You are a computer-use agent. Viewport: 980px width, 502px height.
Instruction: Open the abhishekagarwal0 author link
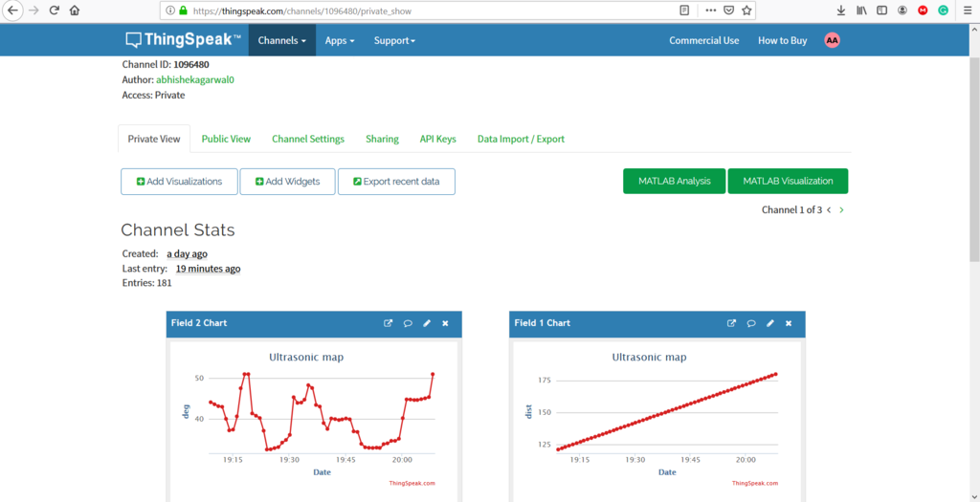coord(195,80)
